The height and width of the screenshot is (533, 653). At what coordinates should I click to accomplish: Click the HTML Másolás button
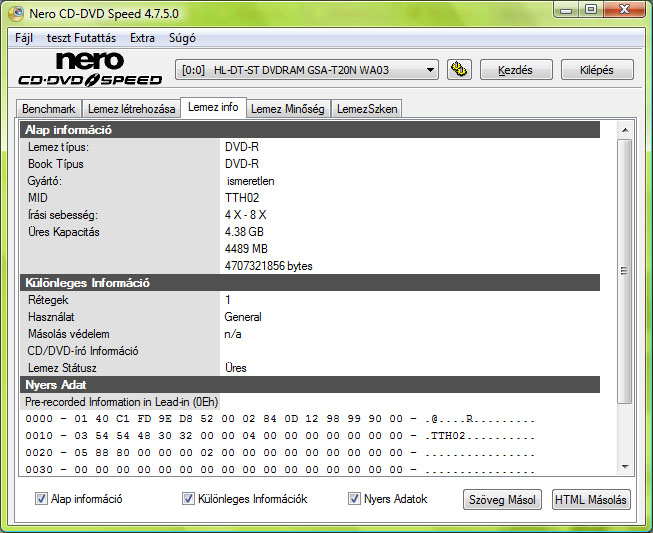(591, 499)
